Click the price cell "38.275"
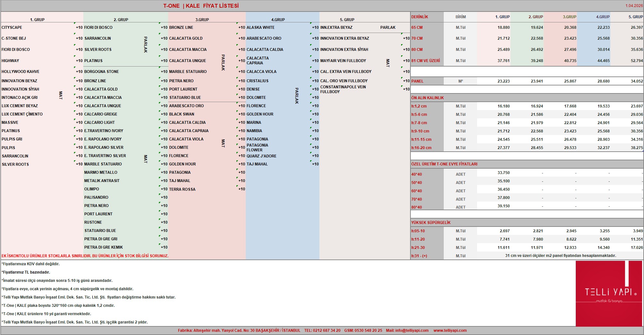This screenshot has height=335, width=644. (x=637, y=148)
